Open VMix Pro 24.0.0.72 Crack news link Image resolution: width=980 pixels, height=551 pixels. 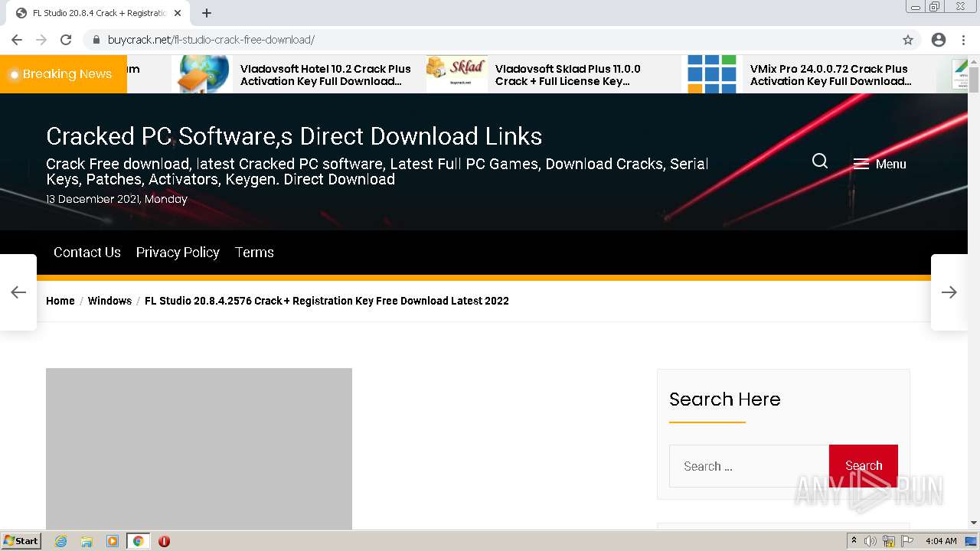(831, 75)
